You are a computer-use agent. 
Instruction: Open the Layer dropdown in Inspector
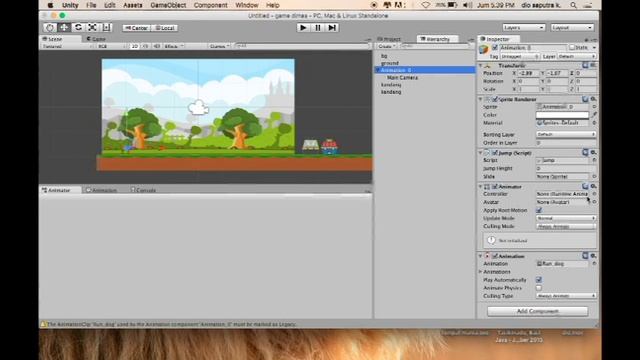576,56
